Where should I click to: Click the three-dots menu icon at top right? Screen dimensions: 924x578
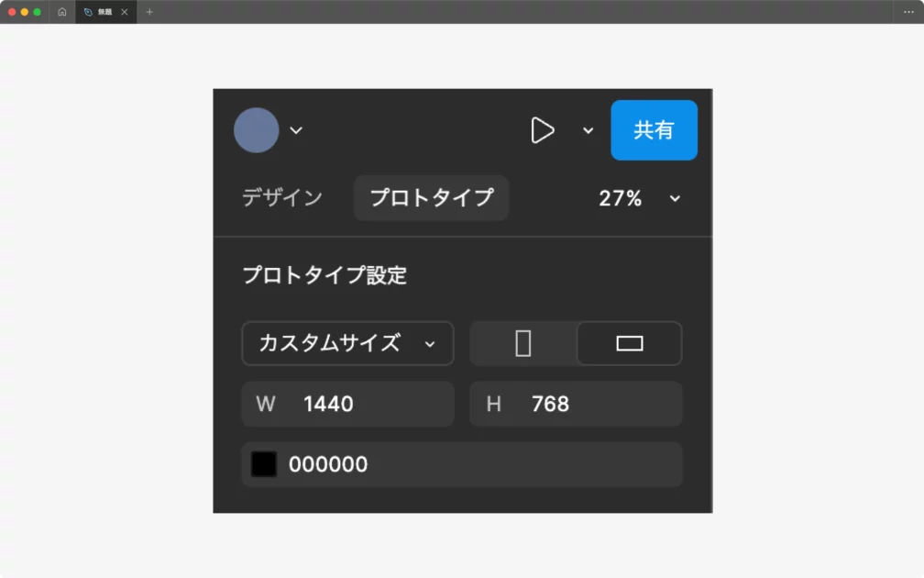tap(908, 12)
